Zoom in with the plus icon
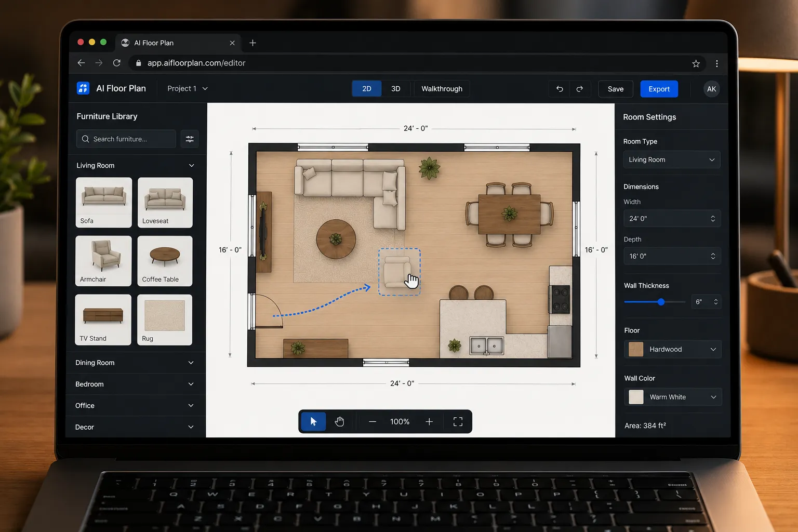798x532 pixels. pyautogui.click(x=429, y=422)
